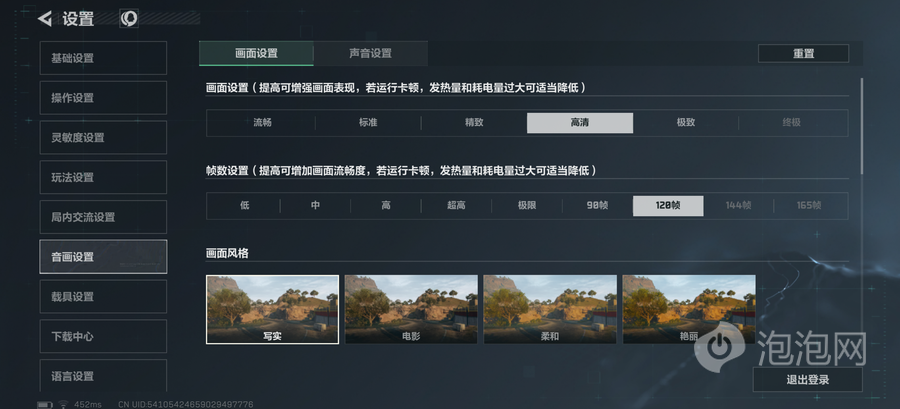Open 灵敏度设置 sidebar item

pyautogui.click(x=103, y=138)
